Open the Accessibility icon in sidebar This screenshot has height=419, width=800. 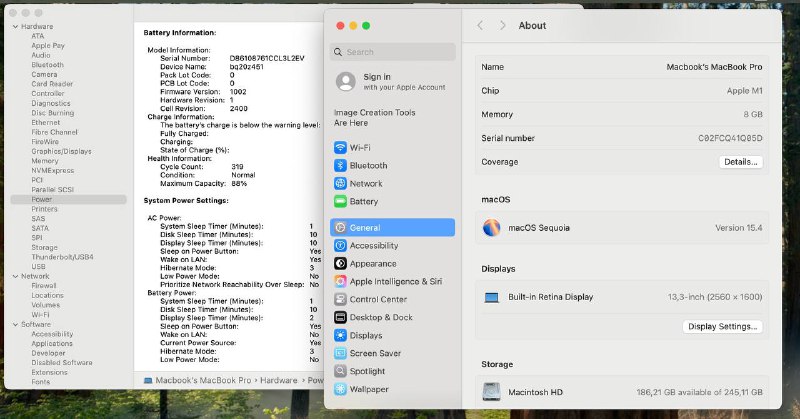(x=340, y=245)
